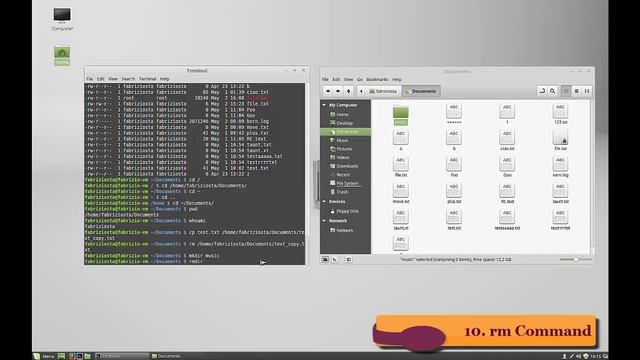Switch to icon view in file manager
The image size is (640, 360).
566,91
